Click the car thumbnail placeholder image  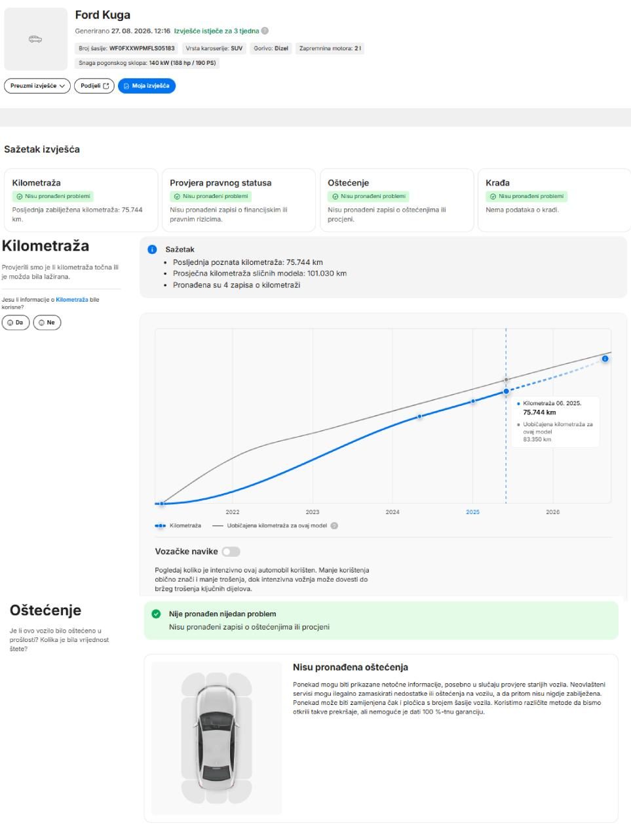35,39
